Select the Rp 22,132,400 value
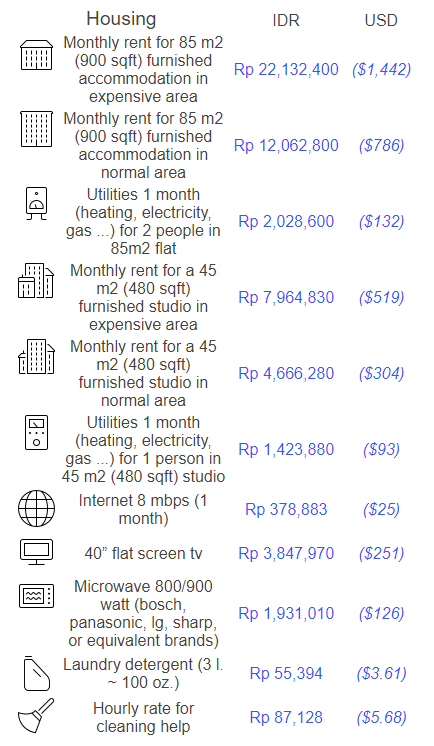 pyautogui.click(x=286, y=69)
